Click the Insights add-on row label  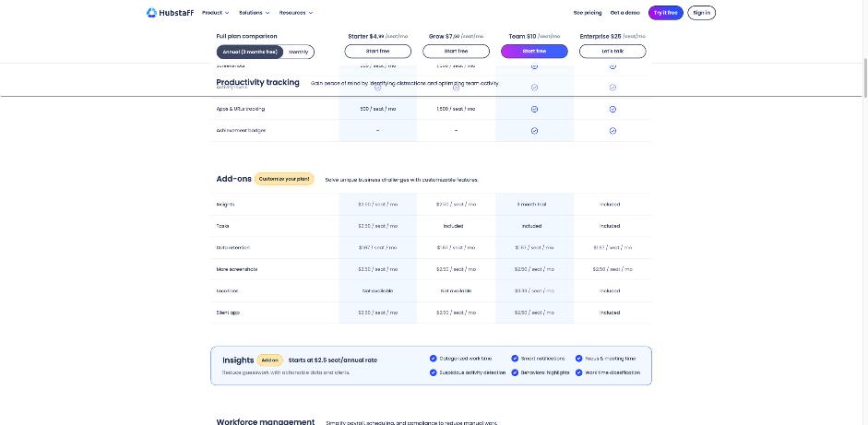(x=225, y=204)
